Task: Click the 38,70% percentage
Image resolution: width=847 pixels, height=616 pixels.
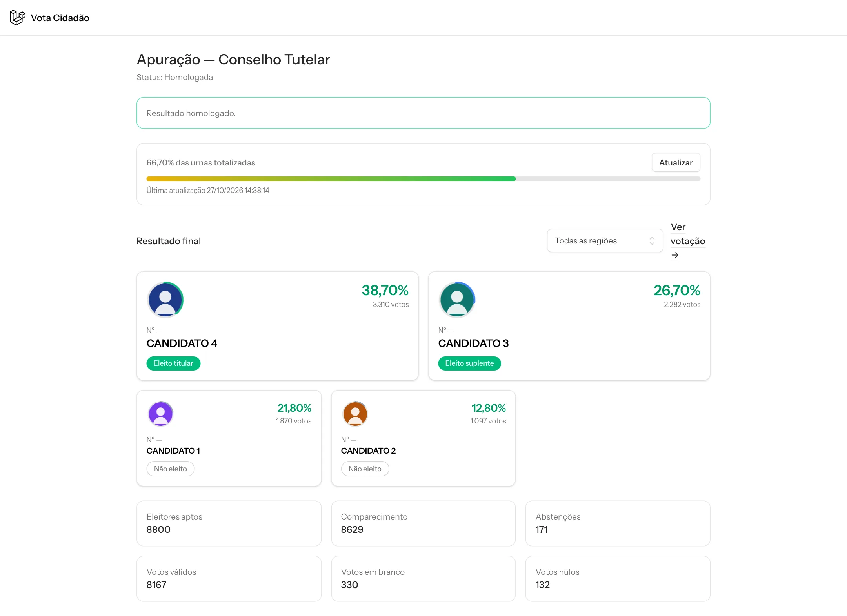Action: coord(385,291)
